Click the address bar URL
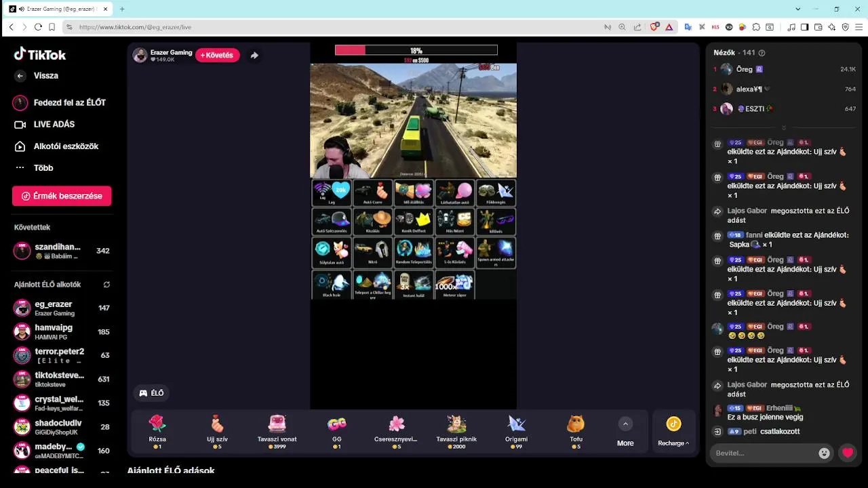The height and width of the screenshot is (488, 868). tap(135, 27)
